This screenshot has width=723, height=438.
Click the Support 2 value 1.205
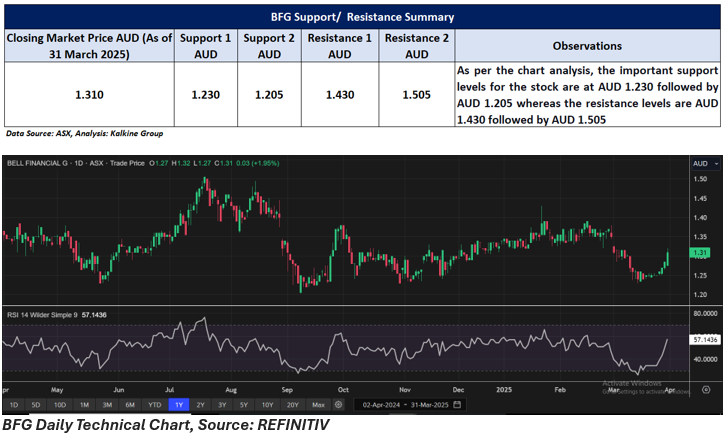[x=269, y=95]
